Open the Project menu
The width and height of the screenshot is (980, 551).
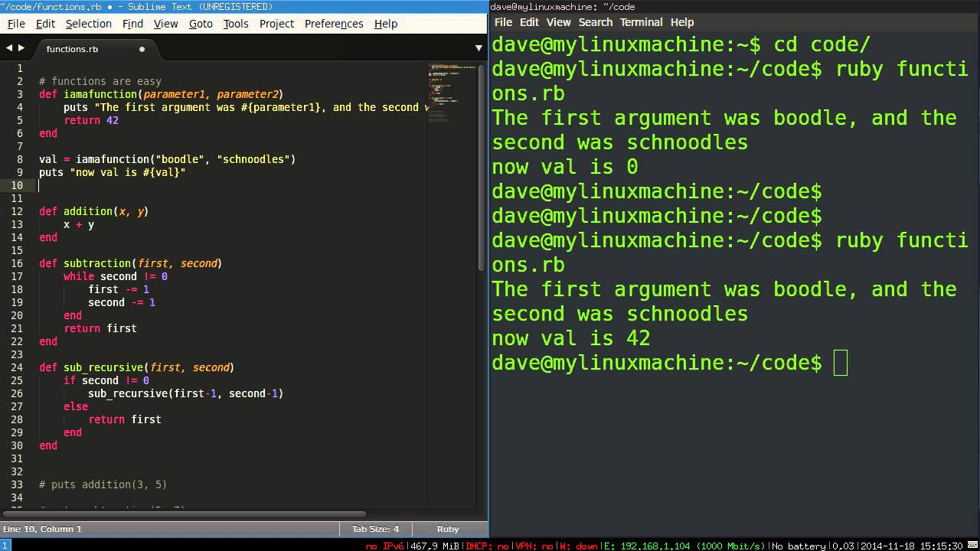pyautogui.click(x=276, y=24)
